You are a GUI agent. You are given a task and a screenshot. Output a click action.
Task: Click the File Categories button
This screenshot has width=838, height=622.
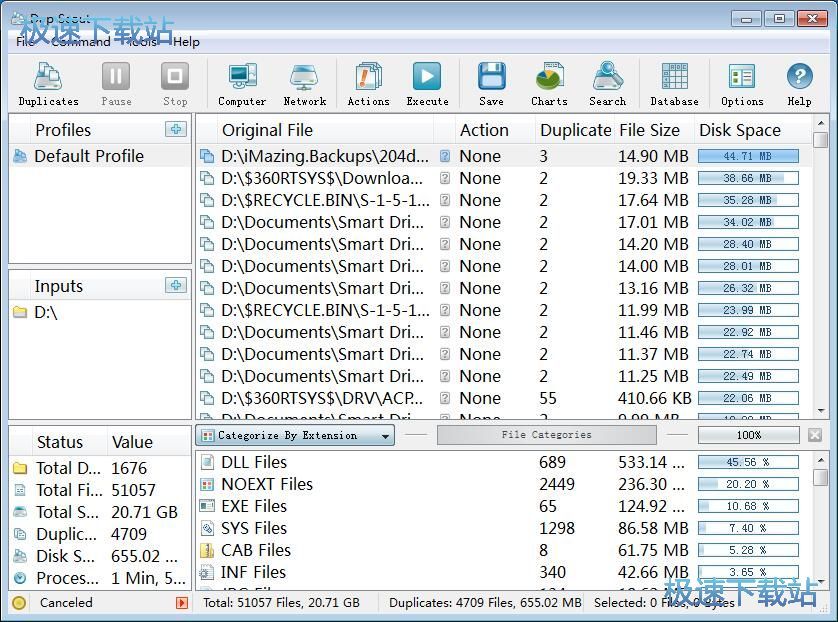pyautogui.click(x=546, y=435)
